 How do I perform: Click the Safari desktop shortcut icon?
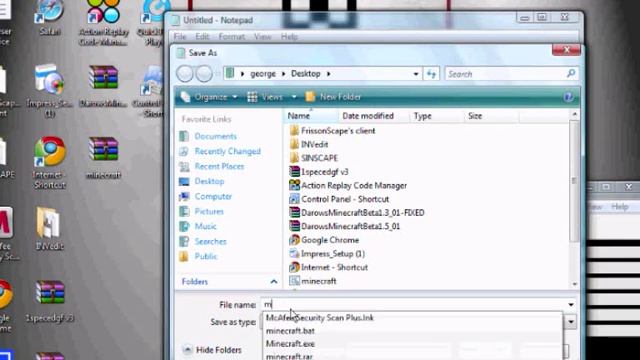pyautogui.click(x=50, y=11)
